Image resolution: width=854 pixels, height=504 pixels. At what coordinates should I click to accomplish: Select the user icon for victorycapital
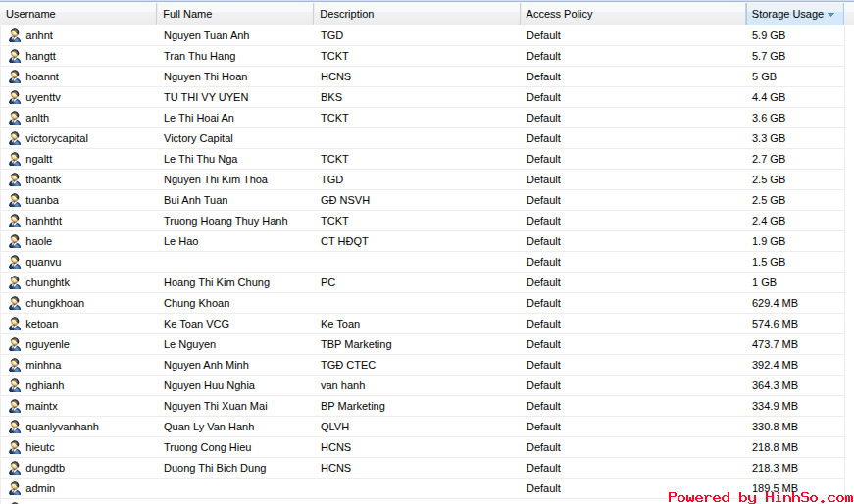pyautogui.click(x=14, y=138)
